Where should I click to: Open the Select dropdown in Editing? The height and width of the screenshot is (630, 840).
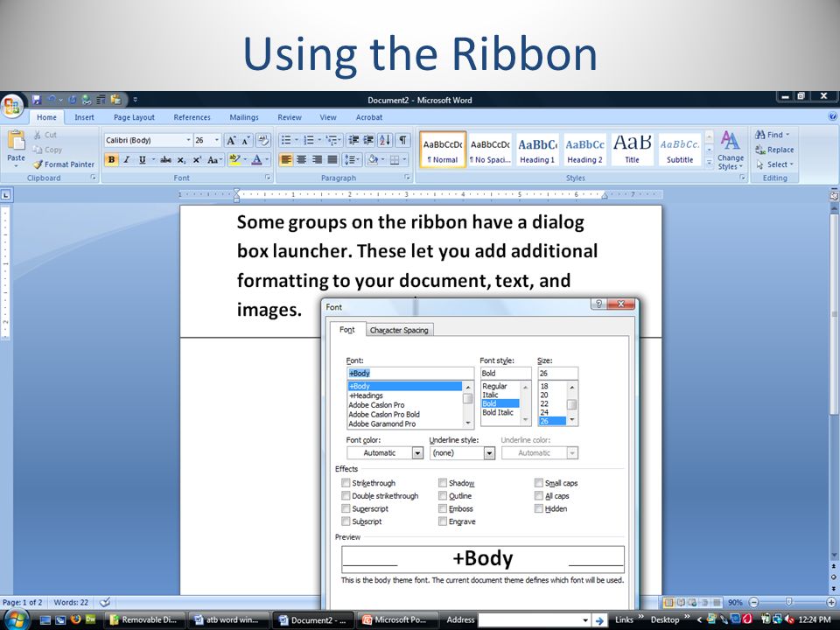coord(774,164)
